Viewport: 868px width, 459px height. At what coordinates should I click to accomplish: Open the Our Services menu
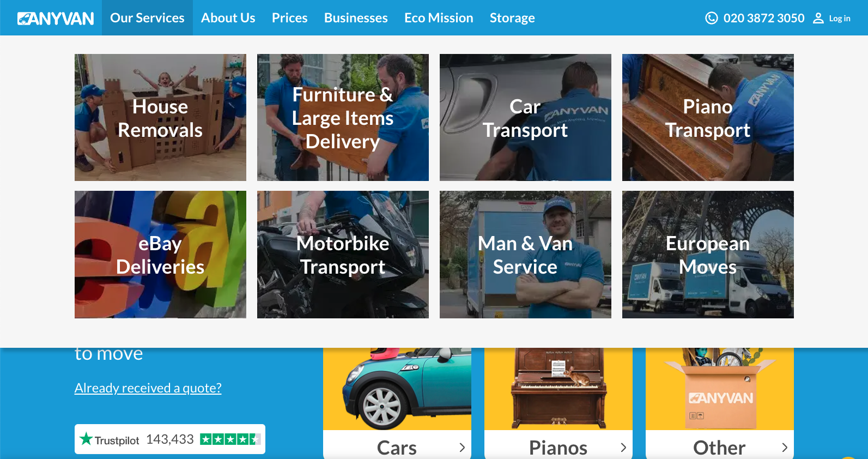(147, 18)
